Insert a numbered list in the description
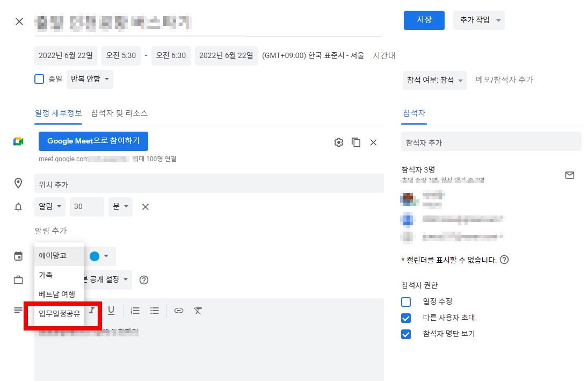 point(135,311)
